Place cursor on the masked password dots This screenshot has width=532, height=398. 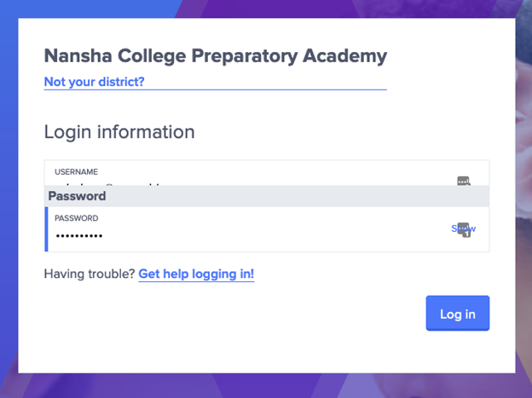point(78,236)
